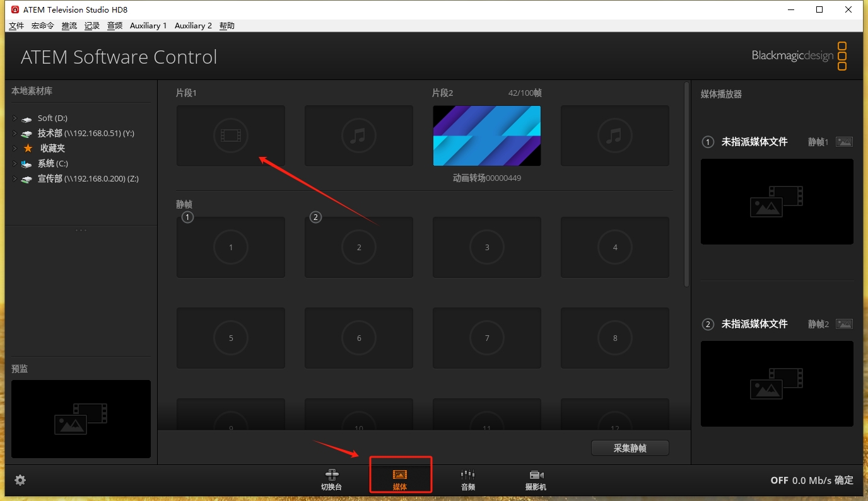Expand the 宣传部 network drive node
The width and height of the screenshot is (868, 501).
(15, 178)
